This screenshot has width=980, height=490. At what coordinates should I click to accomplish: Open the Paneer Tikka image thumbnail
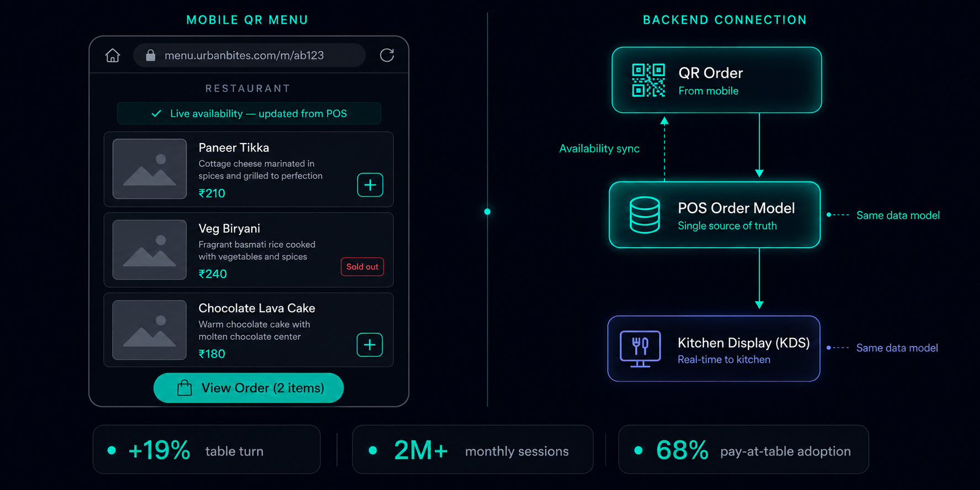click(150, 169)
